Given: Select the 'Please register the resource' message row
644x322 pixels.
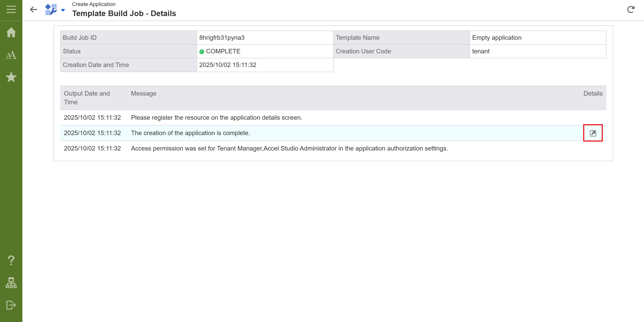Looking at the screenshot, I should (217, 117).
